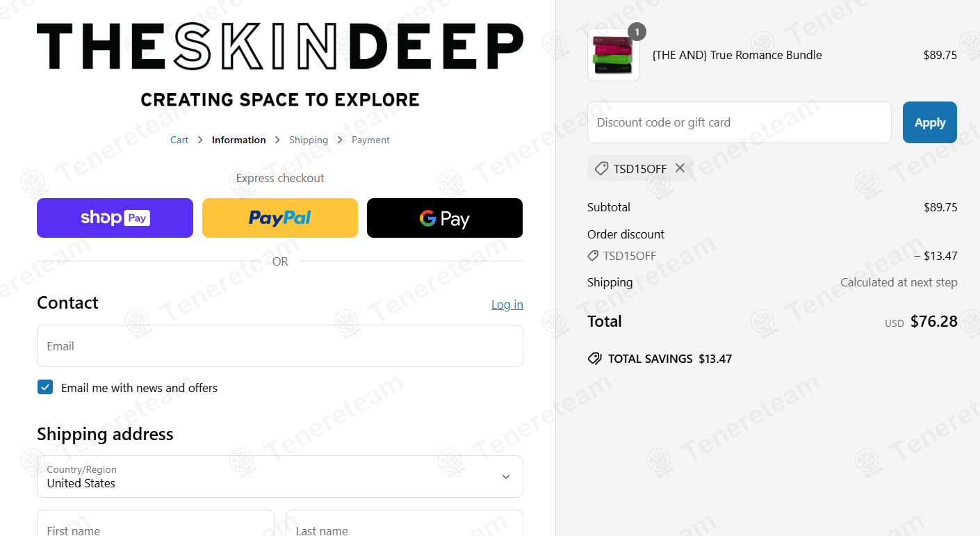
Task: Choose PayPal express checkout
Action: 280,218
